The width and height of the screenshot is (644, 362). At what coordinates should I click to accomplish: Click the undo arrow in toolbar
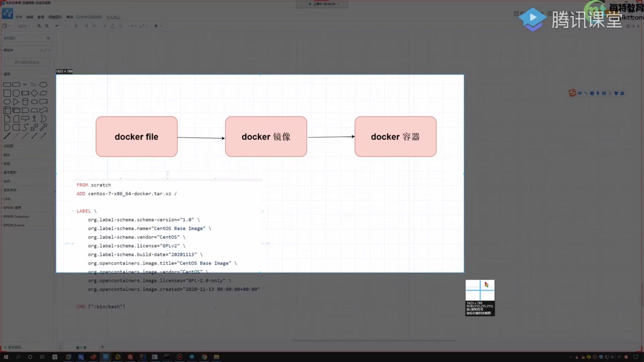tap(57, 26)
